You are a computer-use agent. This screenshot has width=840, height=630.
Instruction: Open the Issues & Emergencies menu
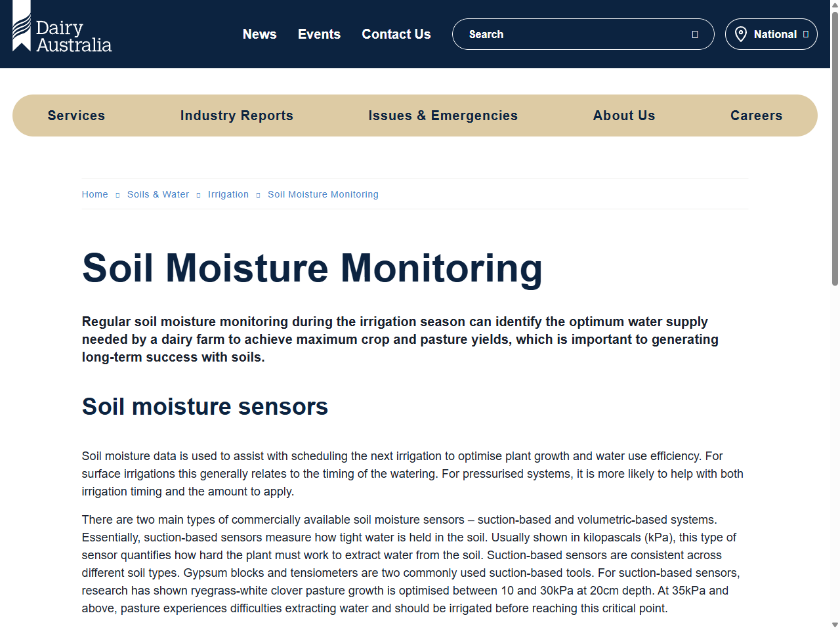coord(444,115)
